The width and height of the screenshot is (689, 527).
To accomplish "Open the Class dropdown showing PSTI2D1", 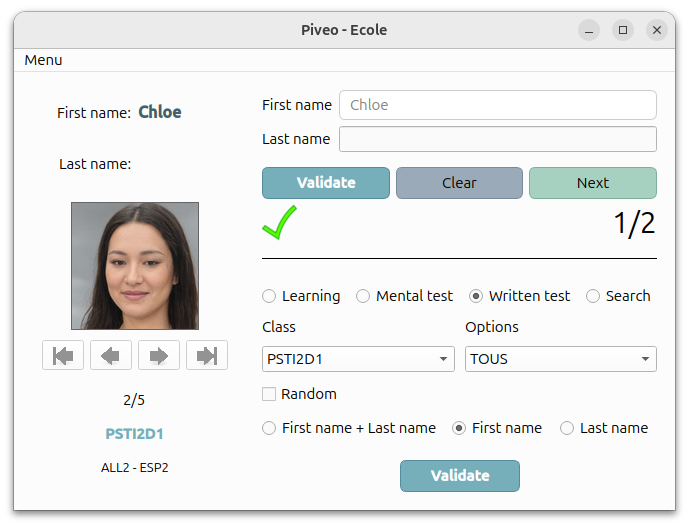I will point(358,359).
